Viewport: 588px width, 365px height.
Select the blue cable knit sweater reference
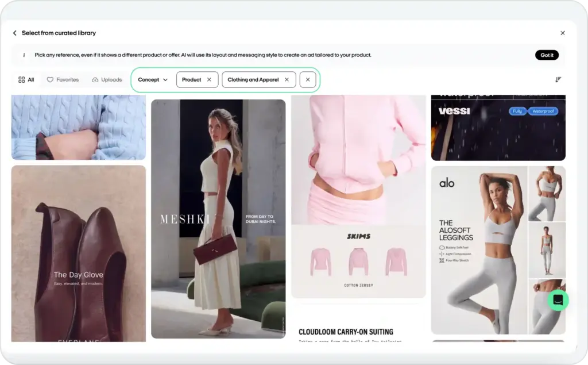78,127
